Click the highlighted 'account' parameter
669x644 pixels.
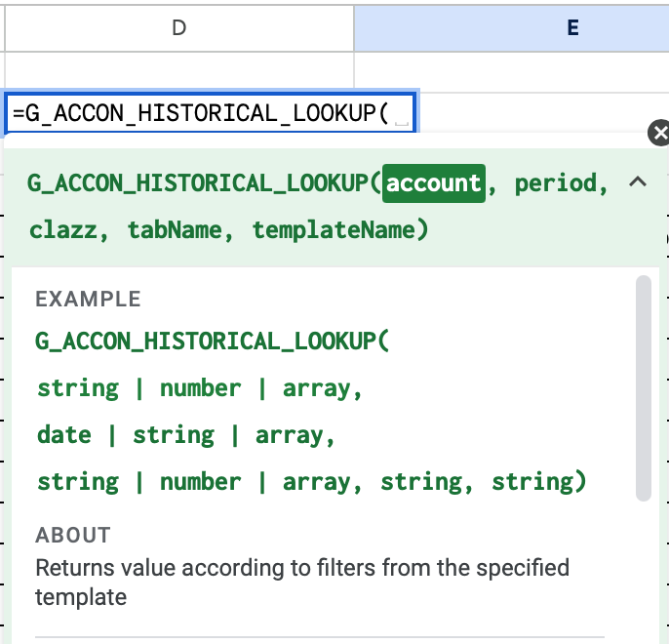coord(433,183)
